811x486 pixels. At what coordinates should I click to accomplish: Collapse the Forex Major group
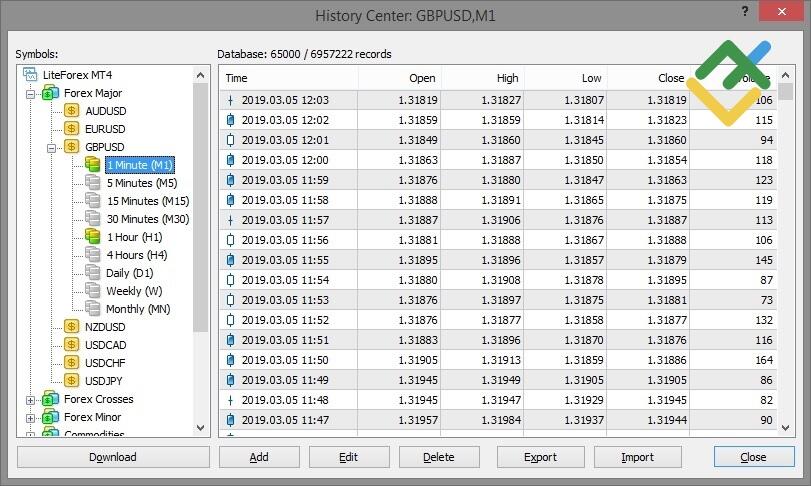31,94
